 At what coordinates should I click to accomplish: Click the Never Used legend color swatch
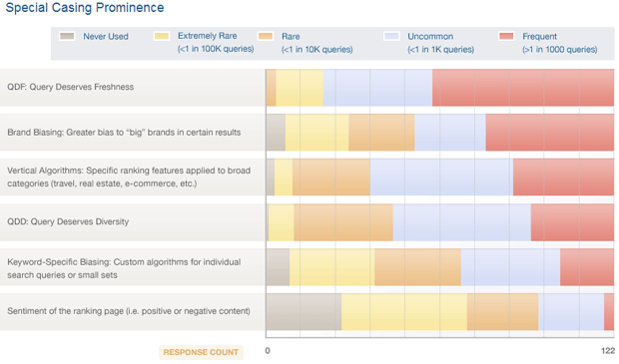67,36
